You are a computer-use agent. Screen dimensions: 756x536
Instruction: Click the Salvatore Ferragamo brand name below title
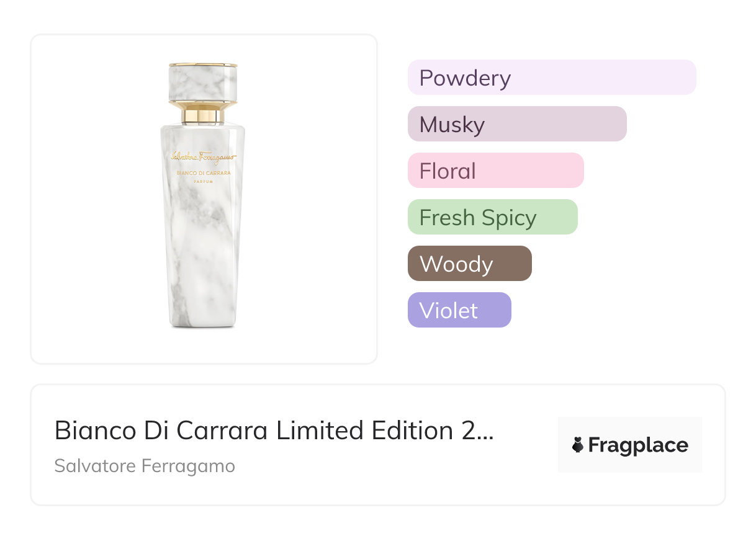point(145,466)
